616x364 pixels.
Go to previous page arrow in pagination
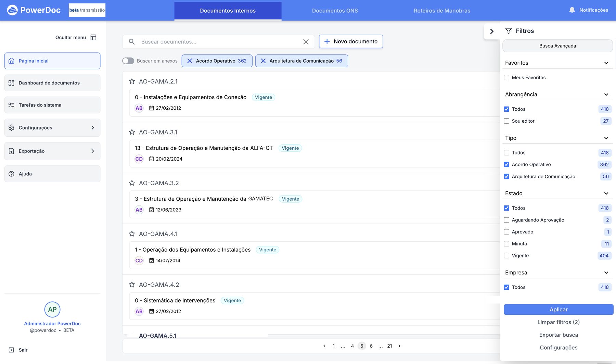324,346
